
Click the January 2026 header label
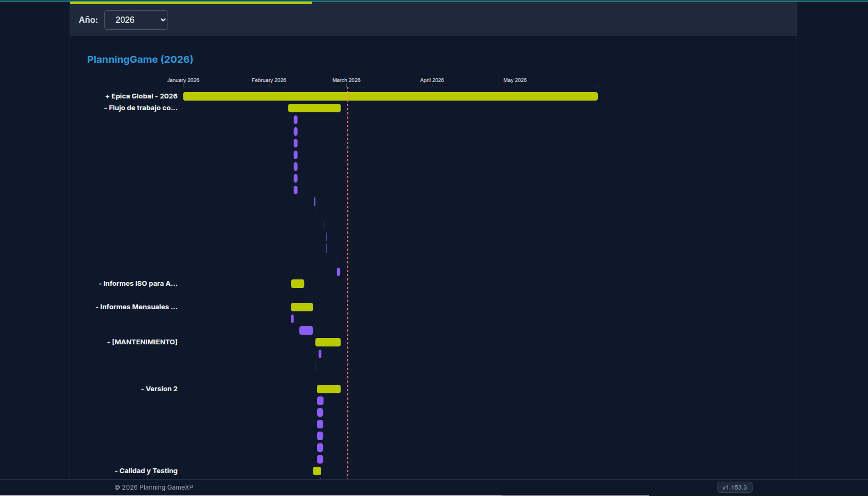click(x=183, y=80)
